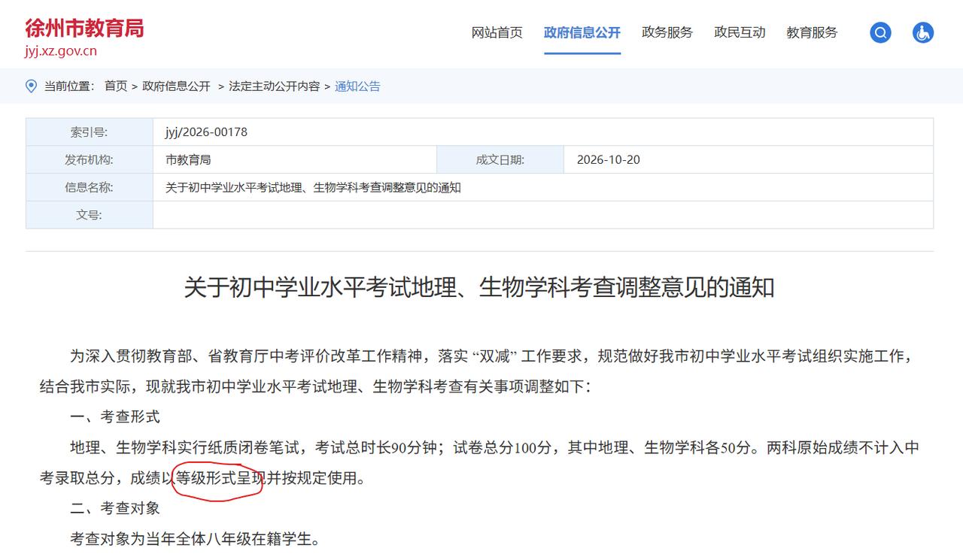
Task: Click the 二、考查对象 section heading
Action: [x=115, y=508]
